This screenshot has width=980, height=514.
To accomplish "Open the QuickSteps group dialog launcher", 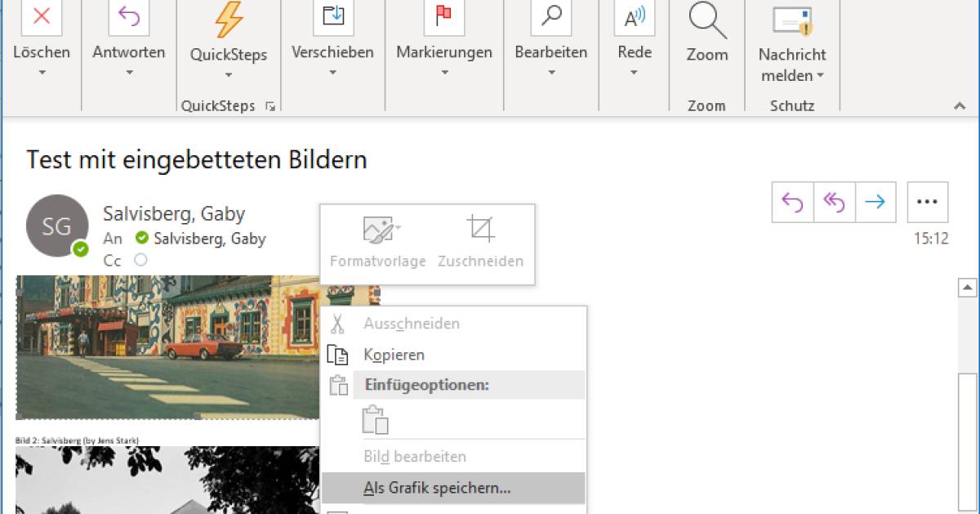I will click(270, 106).
